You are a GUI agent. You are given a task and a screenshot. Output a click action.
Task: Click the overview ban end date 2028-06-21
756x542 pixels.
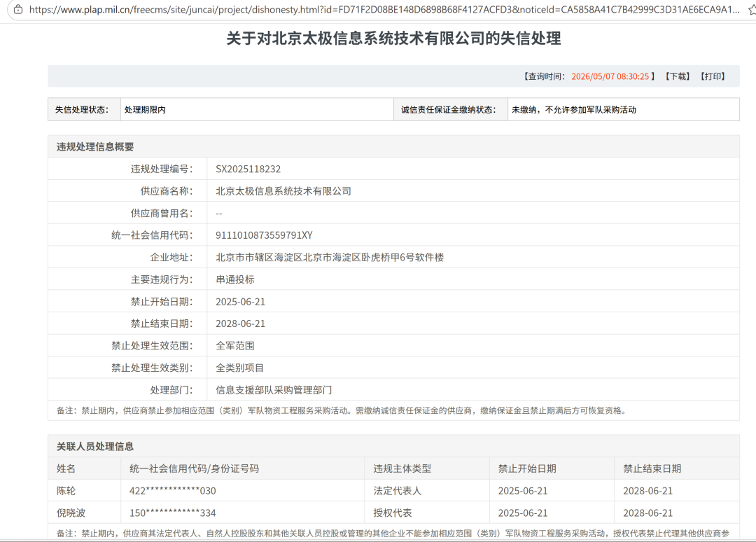coord(240,324)
